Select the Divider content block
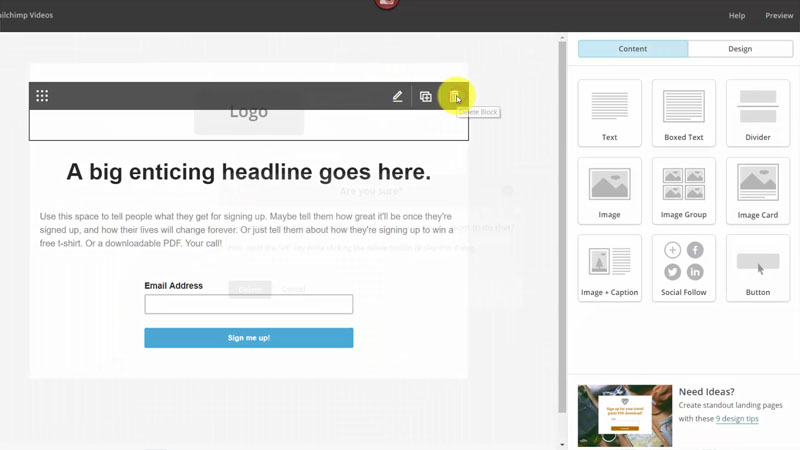Image resolution: width=800 pixels, height=450 pixels. (x=757, y=113)
